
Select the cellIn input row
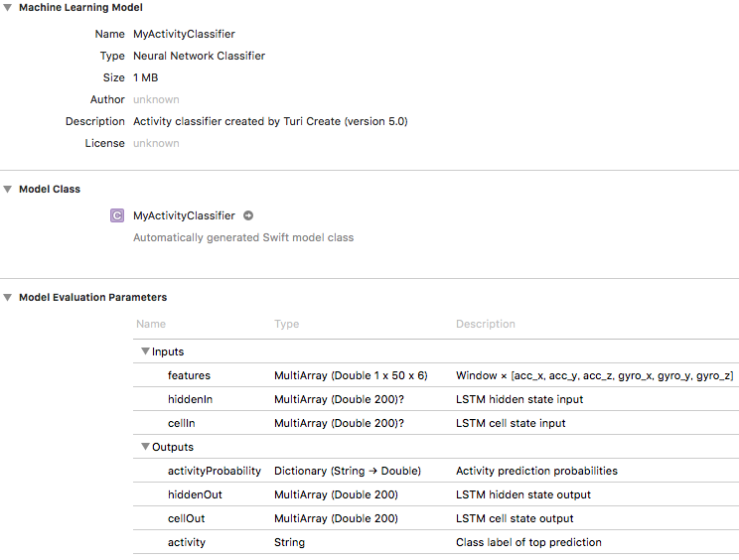point(436,423)
